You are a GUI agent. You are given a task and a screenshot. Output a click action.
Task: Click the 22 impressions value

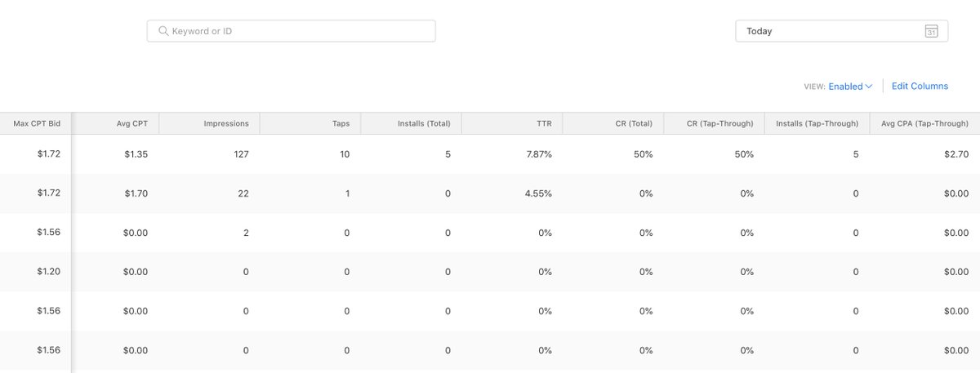243,193
